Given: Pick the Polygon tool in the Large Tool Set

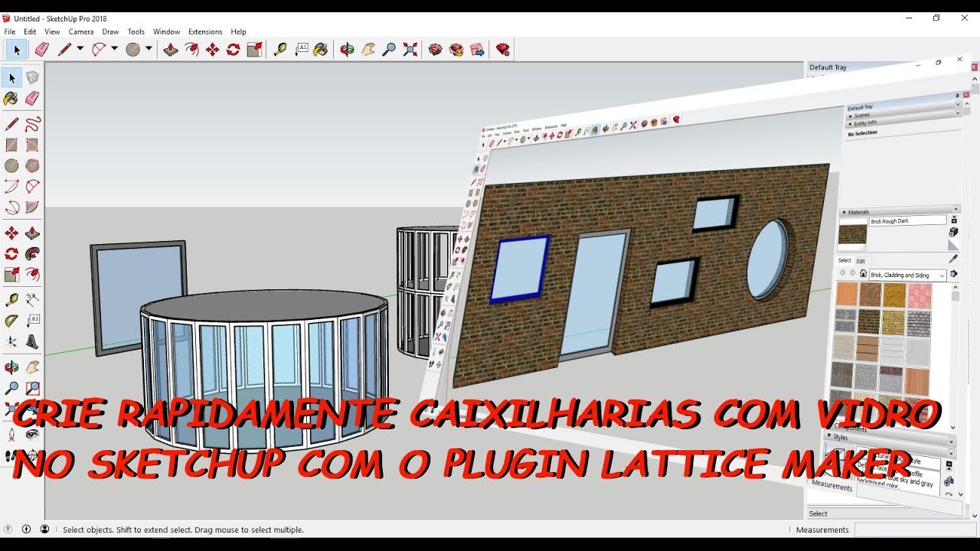Looking at the screenshot, I should [32, 165].
